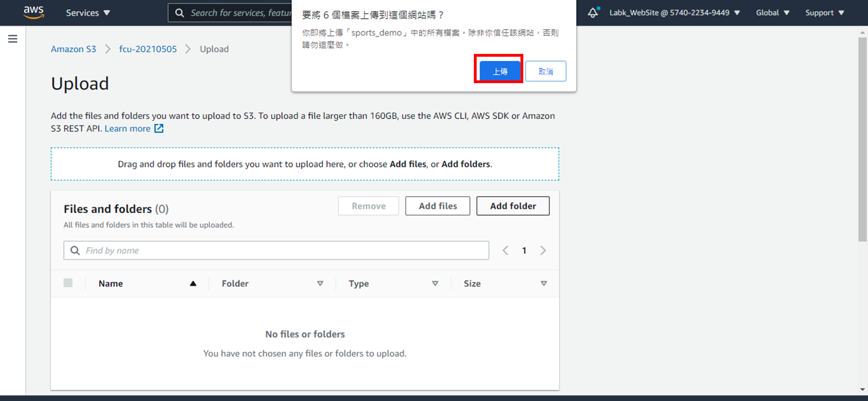Click the page vertical scrollbar thumb

862,139
